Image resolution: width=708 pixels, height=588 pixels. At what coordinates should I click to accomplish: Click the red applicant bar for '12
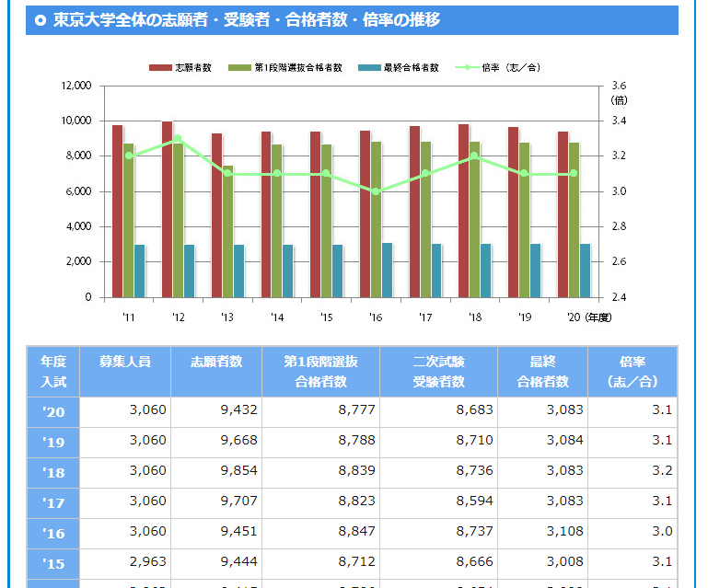pos(167,210)
